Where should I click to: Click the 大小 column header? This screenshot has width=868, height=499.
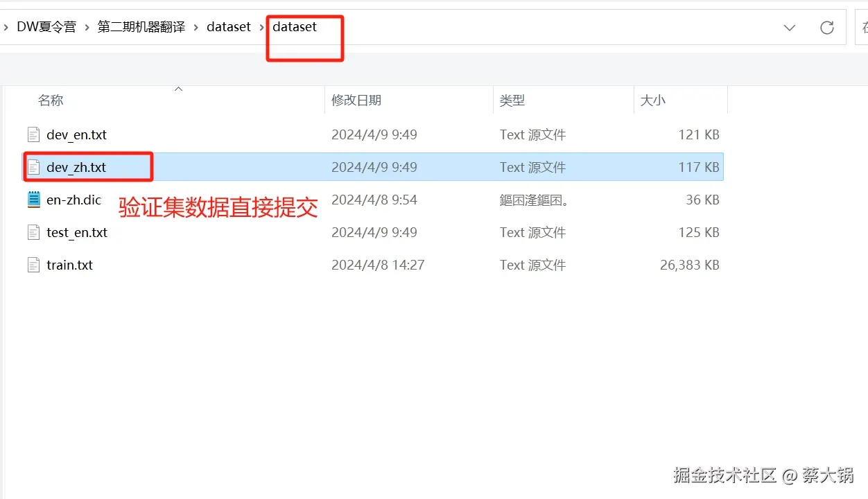tap(652, 100)
